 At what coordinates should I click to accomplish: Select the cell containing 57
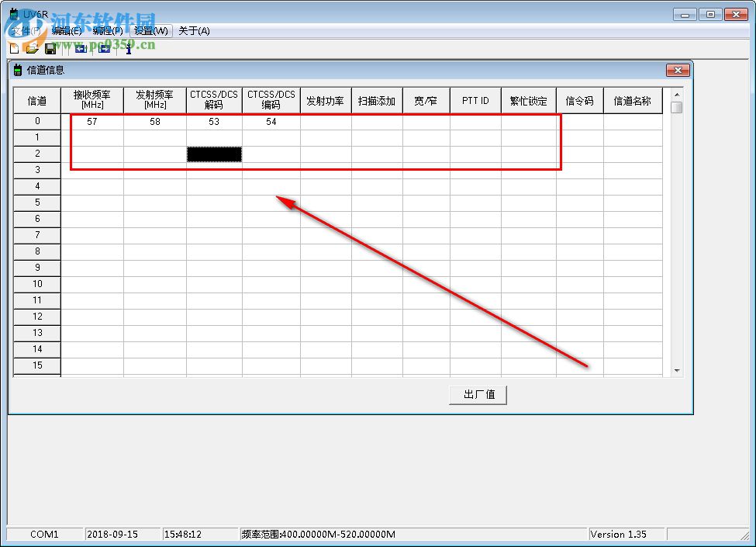click(x=92, y=122)
